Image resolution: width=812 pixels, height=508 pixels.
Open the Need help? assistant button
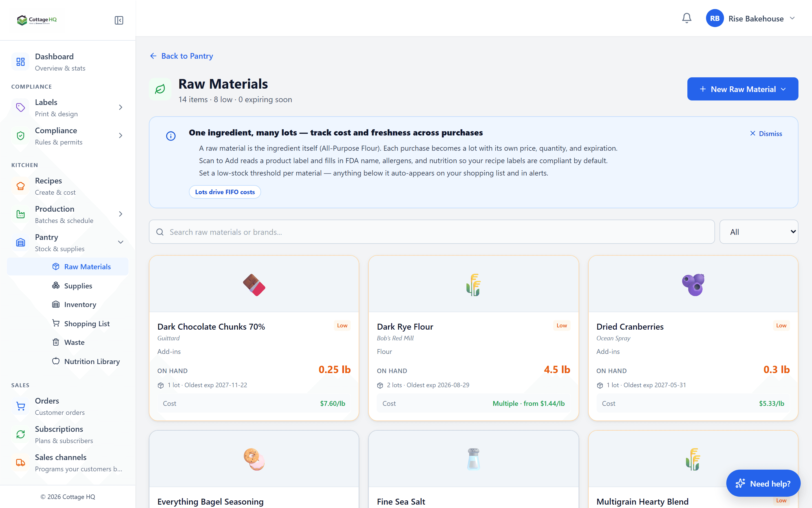763,483
